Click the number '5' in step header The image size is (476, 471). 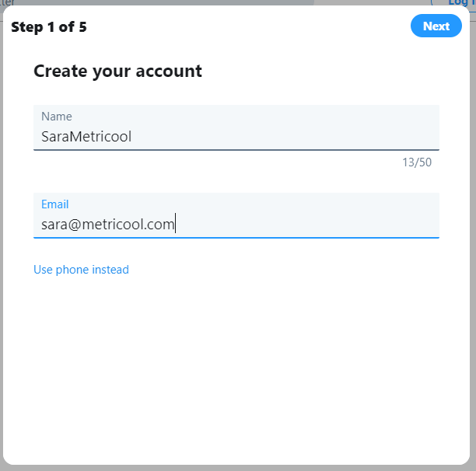[x=82, y=27]
